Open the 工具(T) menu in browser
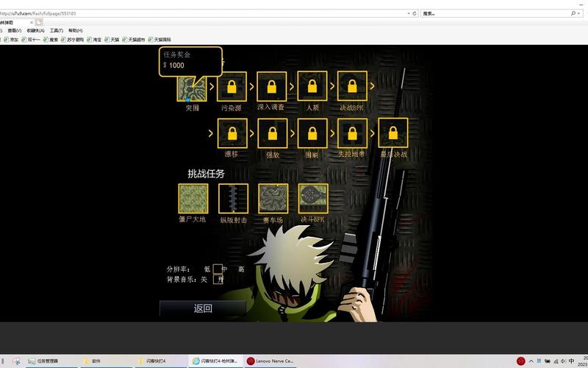This screenshot has height=368, width=588. pyautogui.click(x=57, y=31)
